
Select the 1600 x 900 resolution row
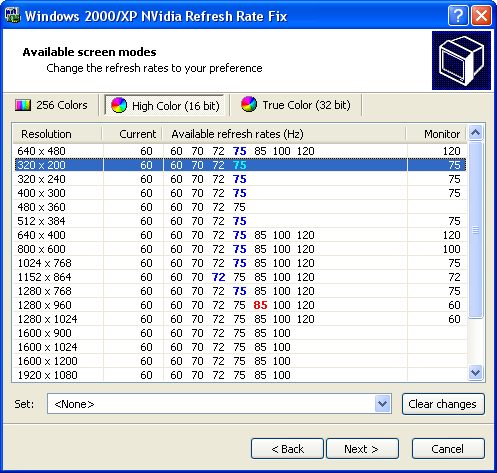click(x=240, y=333)
